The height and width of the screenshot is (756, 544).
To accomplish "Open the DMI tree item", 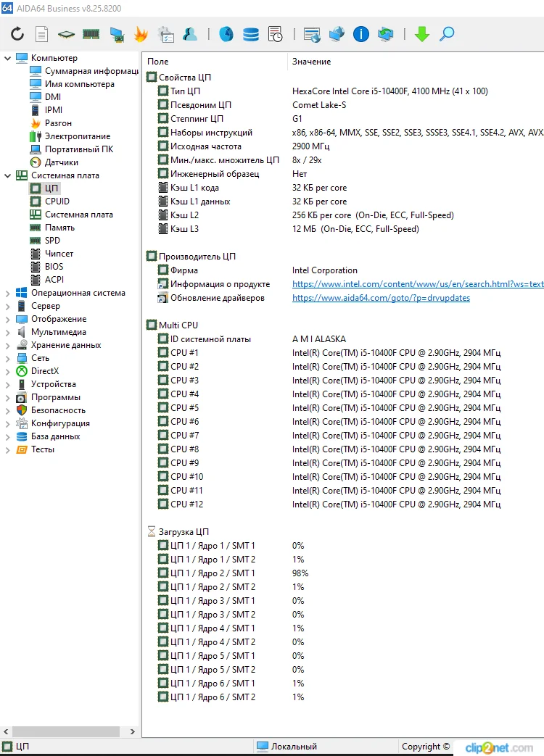I will 46,97.
